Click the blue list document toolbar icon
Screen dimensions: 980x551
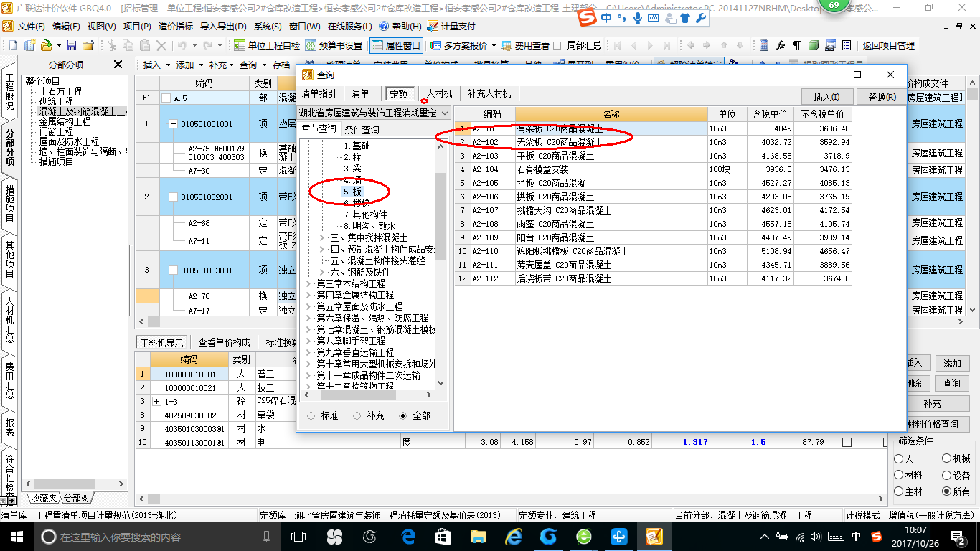click(x=847, y=45)
